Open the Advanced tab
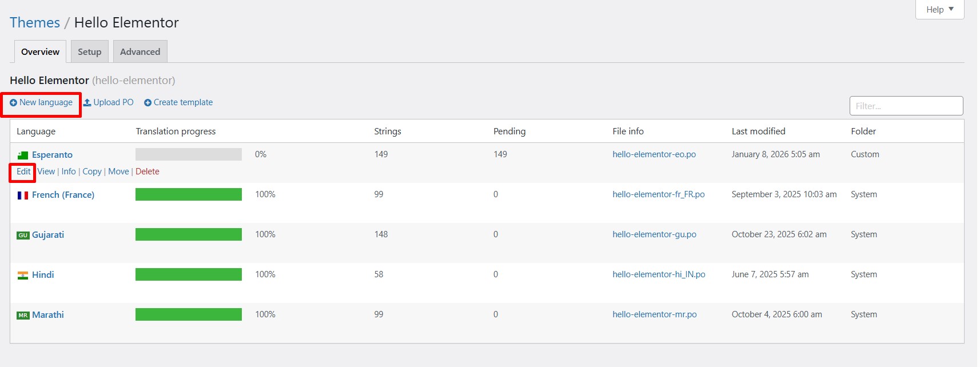The image size is (980, 367). 140,52
